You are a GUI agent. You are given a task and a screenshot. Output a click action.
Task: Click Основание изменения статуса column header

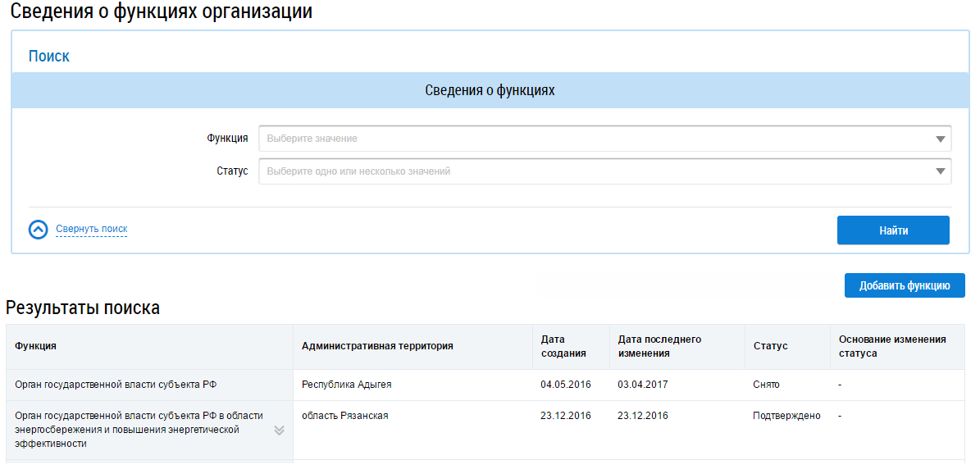(x=892, y=346)
